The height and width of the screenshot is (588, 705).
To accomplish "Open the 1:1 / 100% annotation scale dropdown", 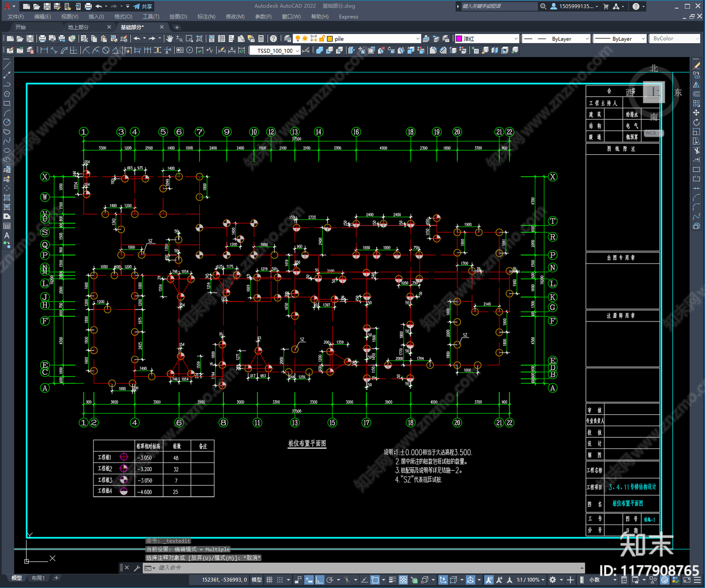I will [x=531, y=580].
